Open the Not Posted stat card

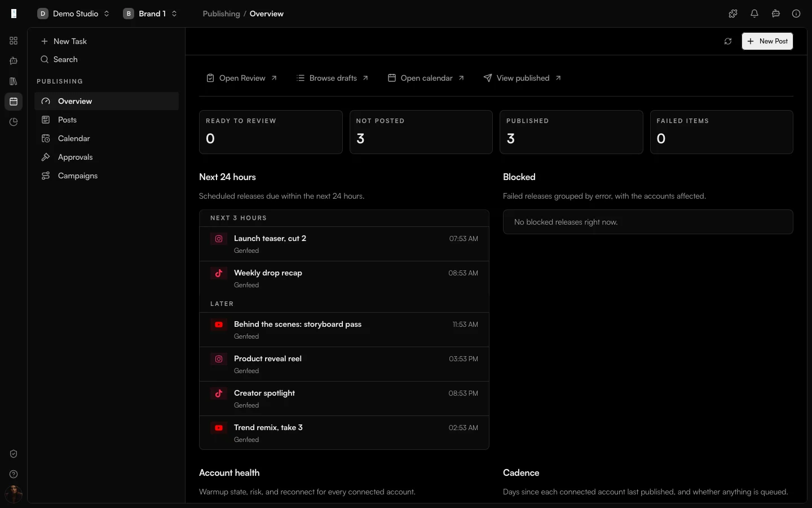(x=421, y=132)
